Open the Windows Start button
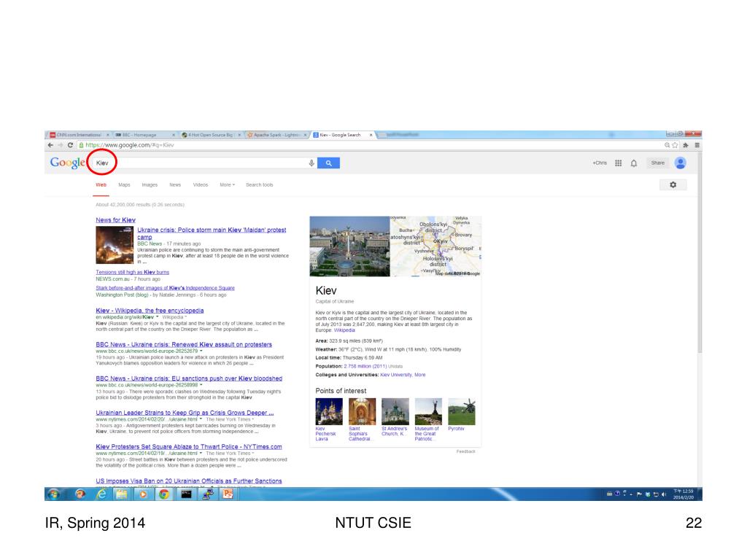Screen dimensions: 747x560 [x=53, y=494]
